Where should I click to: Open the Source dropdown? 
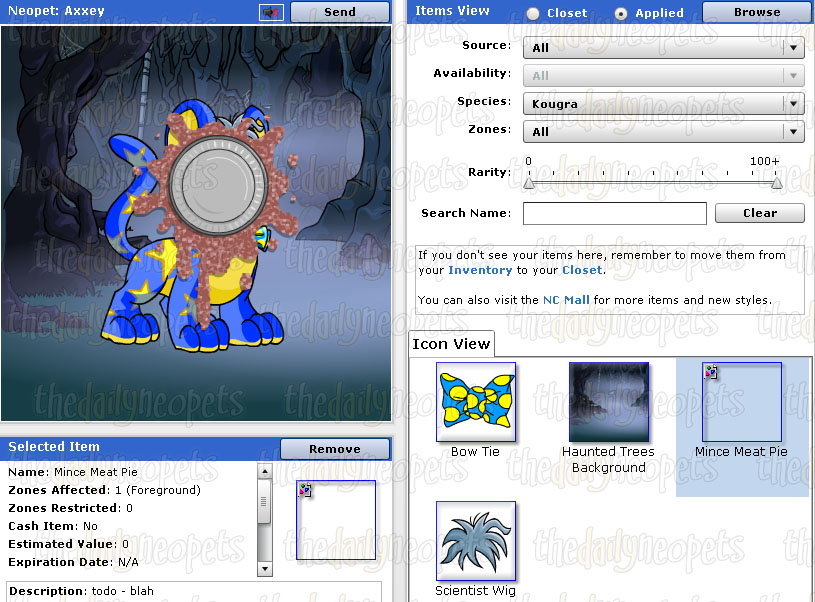point(663,48)
